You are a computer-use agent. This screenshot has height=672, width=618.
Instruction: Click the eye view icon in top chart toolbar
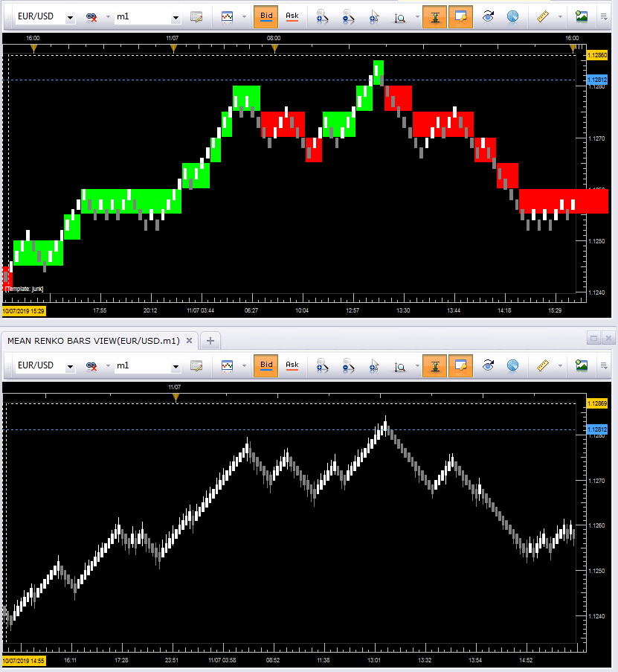pyautogui.click(x=488, y=17)
